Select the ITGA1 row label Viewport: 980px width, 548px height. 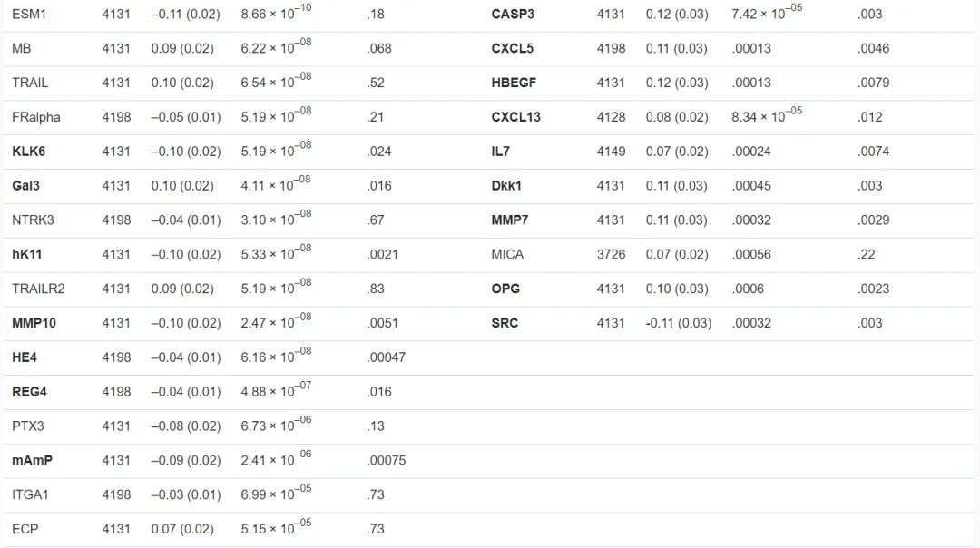tap(32, 494)
